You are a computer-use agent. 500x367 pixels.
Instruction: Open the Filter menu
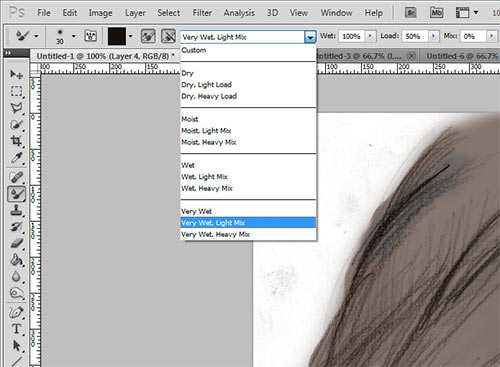tap(202, 13)
